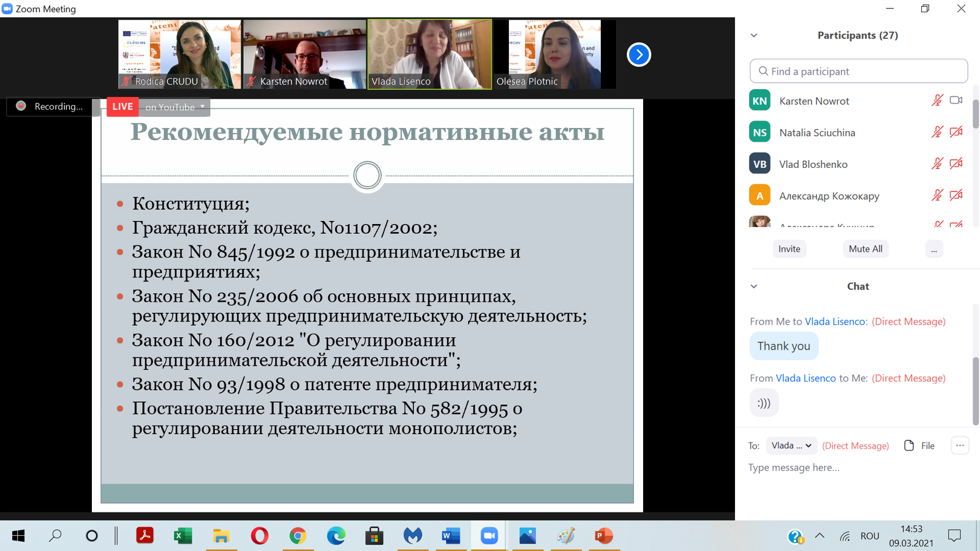Open the LIVE on YouTube dropdown
980x551 pixels.
coord(159,107)
